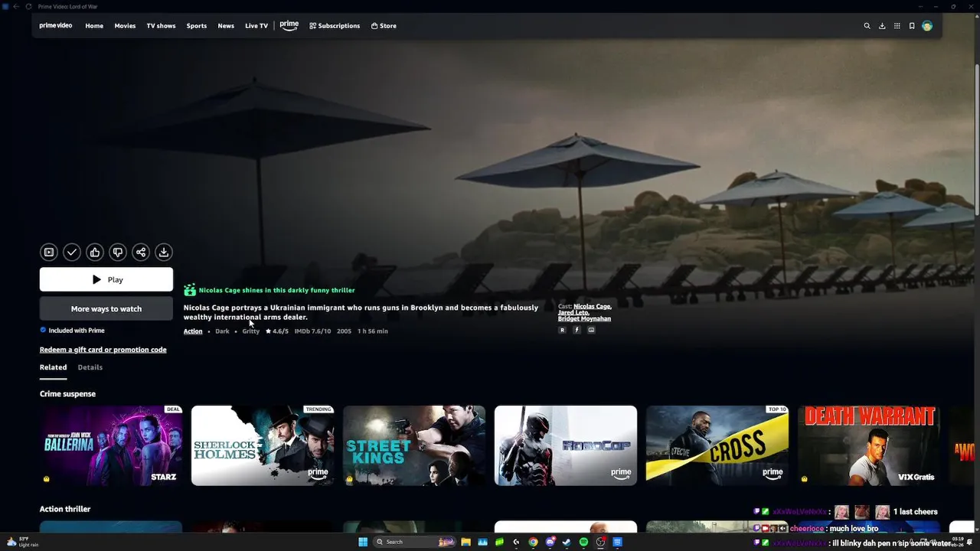Screen dimensions: 980x551
Task: Click the Prime Video logo
Action: [56, 25]
